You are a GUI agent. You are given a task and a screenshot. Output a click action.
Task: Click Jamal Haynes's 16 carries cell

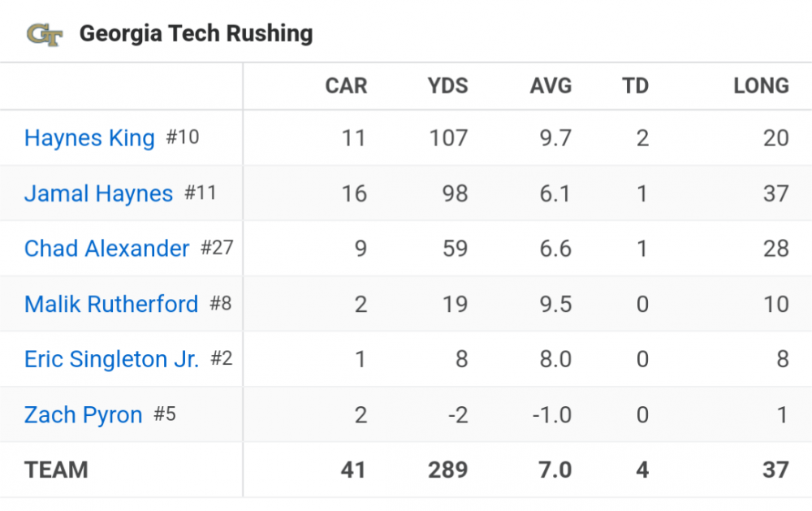click(x=354, y=193)
